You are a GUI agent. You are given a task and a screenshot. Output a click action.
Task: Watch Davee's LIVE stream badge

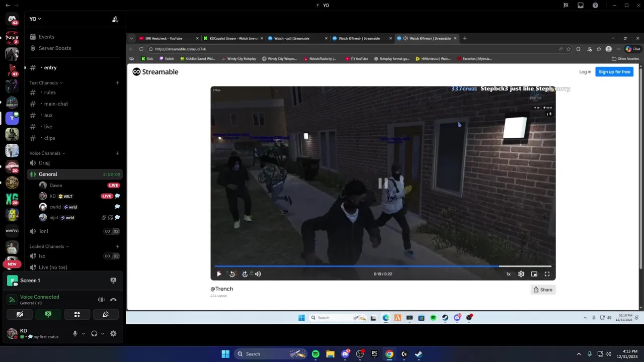(113, 186)
